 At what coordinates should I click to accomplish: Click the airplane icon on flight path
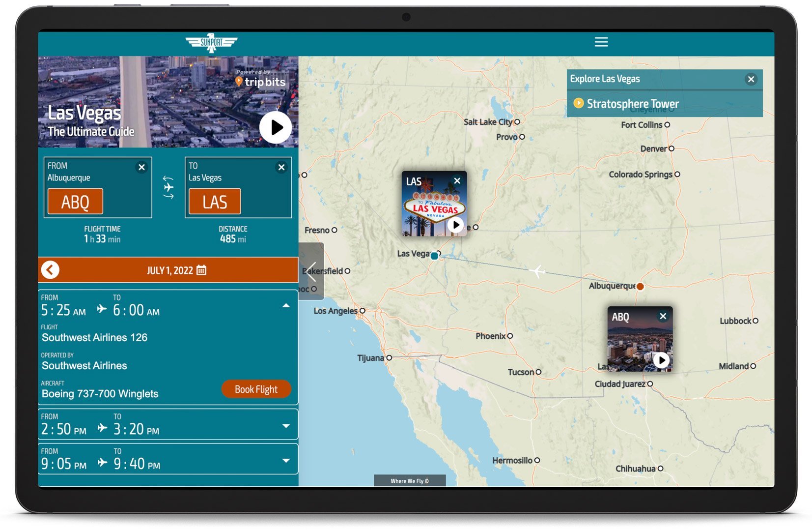pos(538,271)
